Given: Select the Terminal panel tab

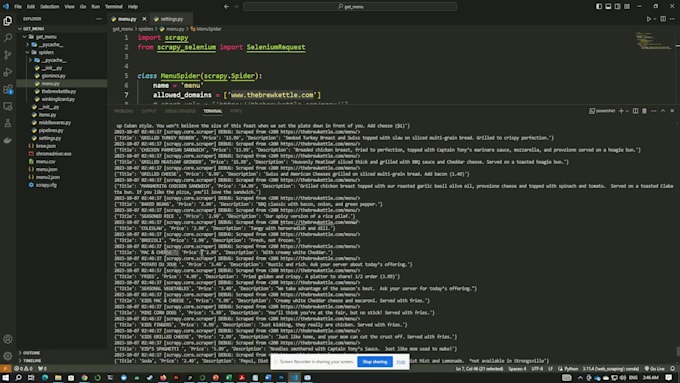Looking at the screenshot, I should 212,111.
